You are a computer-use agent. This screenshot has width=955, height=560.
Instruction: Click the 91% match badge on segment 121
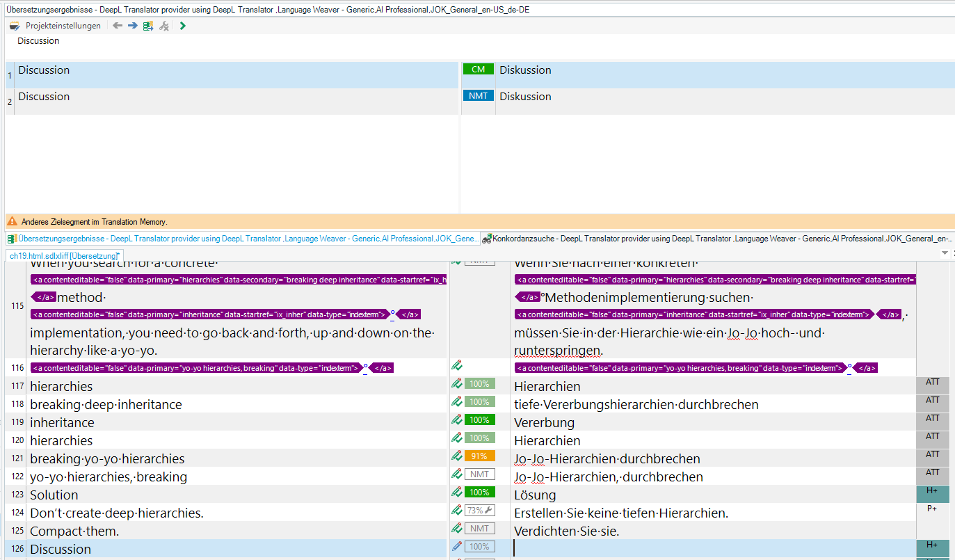pos(479,456)
